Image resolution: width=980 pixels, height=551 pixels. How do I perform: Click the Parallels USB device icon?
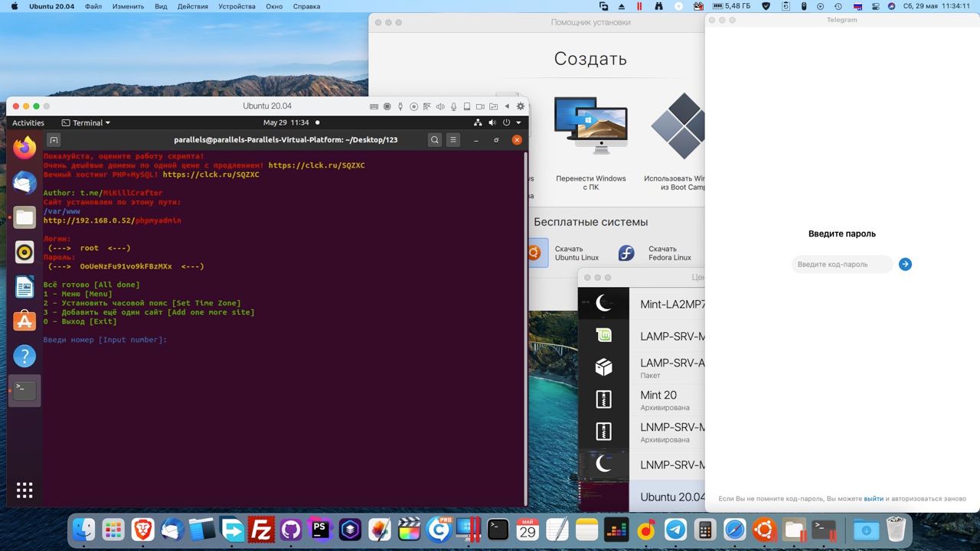(400, 106)
